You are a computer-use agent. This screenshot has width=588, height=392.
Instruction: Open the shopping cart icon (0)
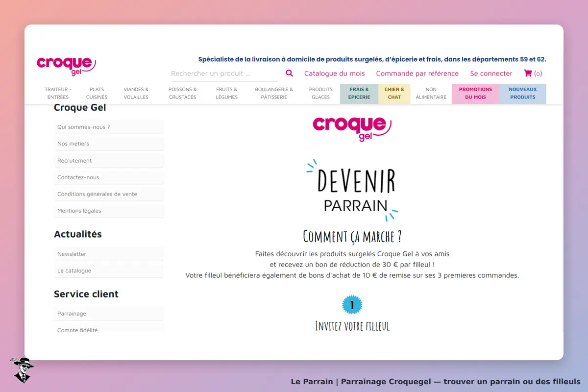[533, 73]
